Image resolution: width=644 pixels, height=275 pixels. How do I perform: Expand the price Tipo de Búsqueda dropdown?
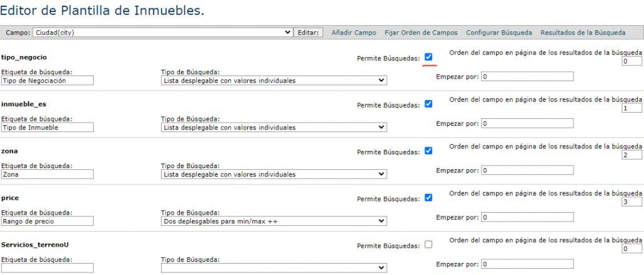tap(274, 221)
